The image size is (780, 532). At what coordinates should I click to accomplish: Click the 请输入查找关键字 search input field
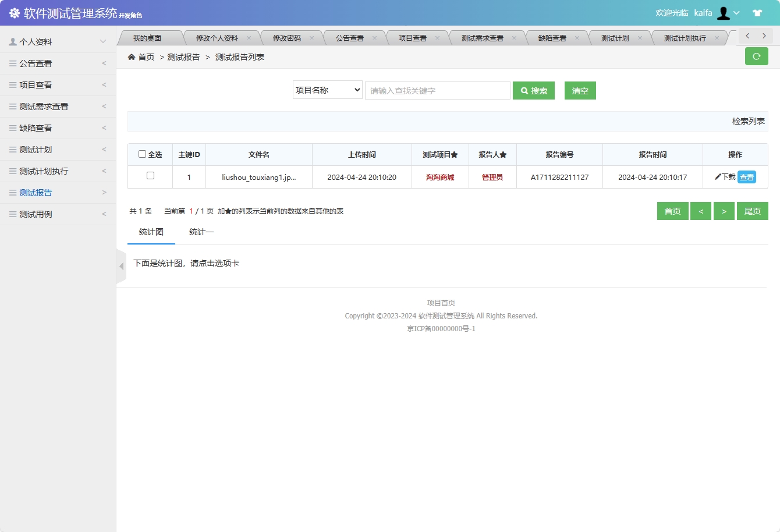[x=437, y=90]
